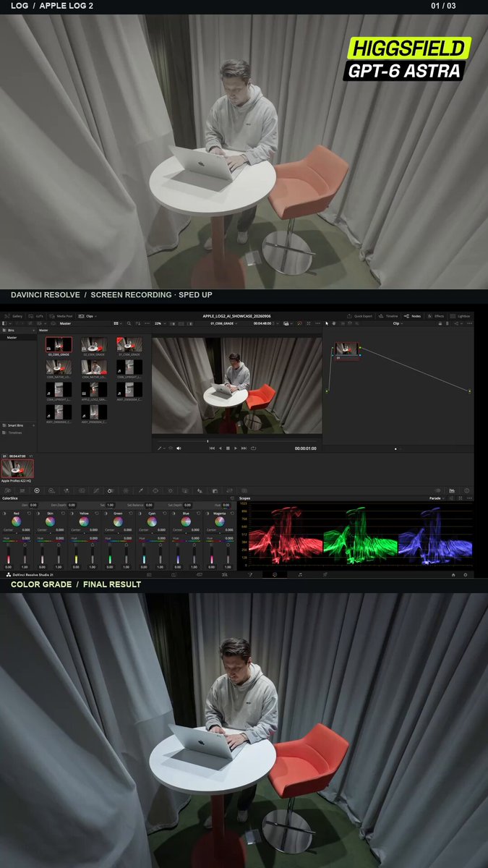Jump to last frame in viewer
Image resolution: width=488 pixels, height=868 pixels.
point(244,448)
